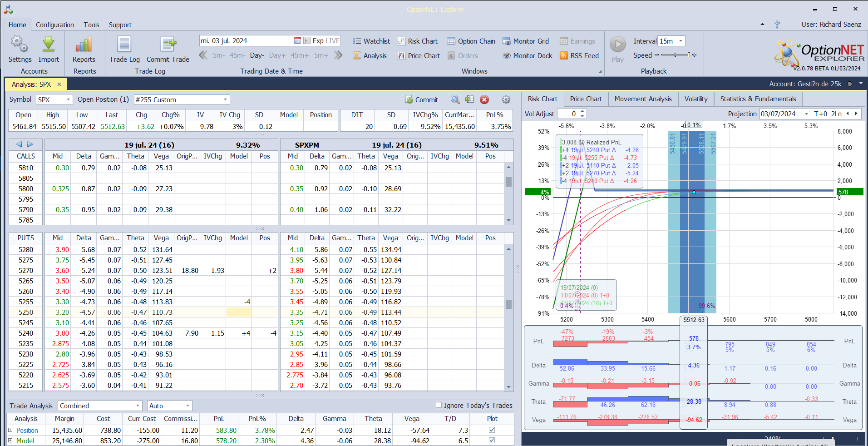Go to next expiration with right arrow
The image size is (868, 446).
coord(30,144)
